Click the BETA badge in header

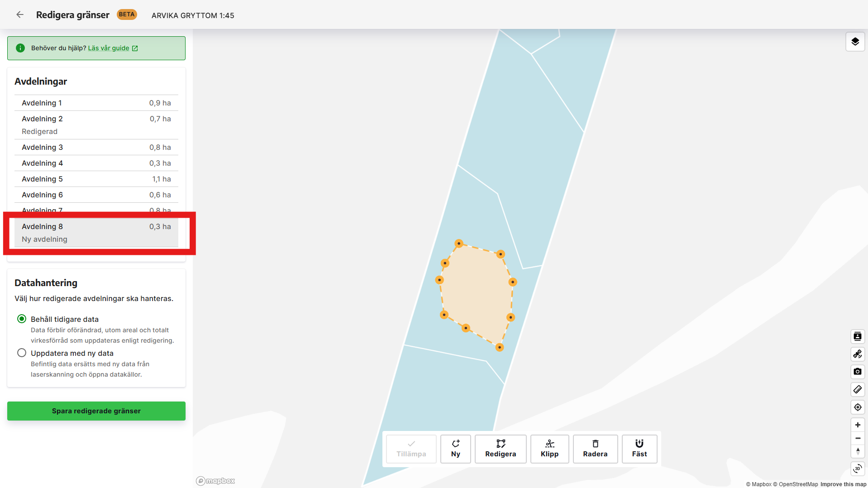point(127,14)
